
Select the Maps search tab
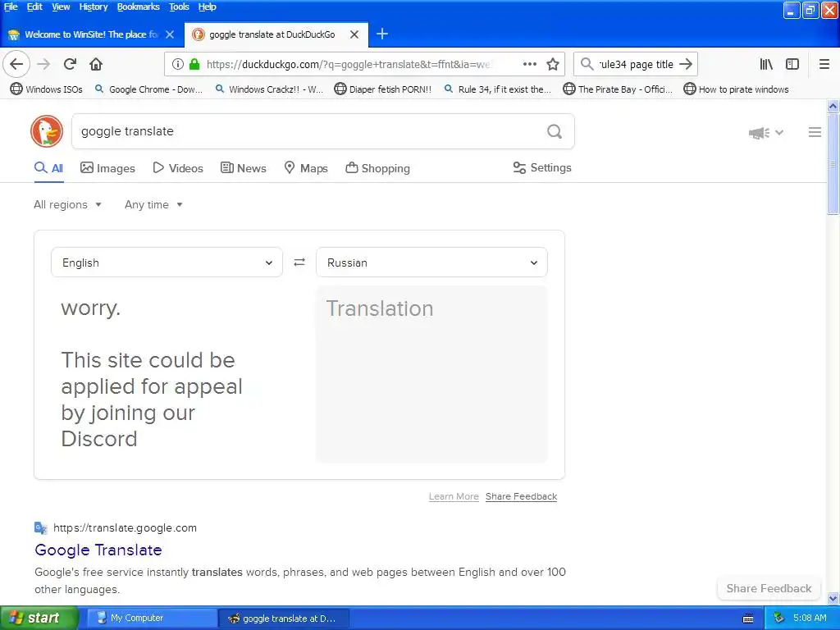point(306,168)
